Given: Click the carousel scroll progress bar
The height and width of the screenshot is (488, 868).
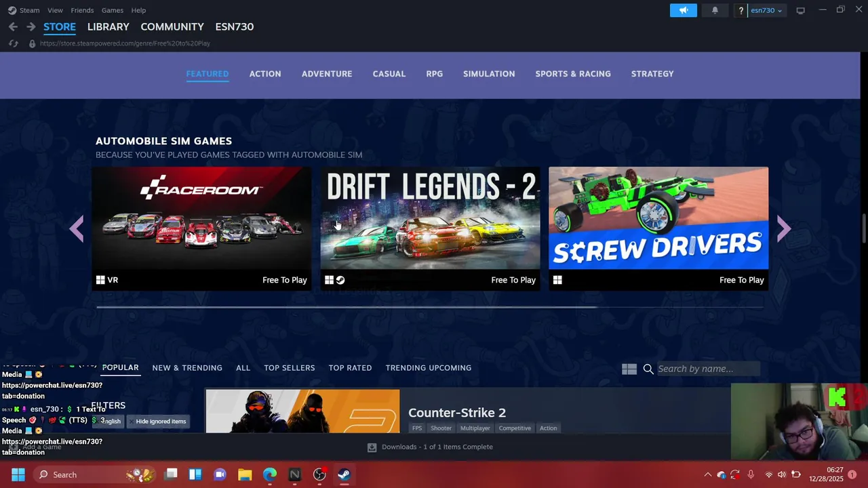Looking at the screenshot, I should pos(347,307).
